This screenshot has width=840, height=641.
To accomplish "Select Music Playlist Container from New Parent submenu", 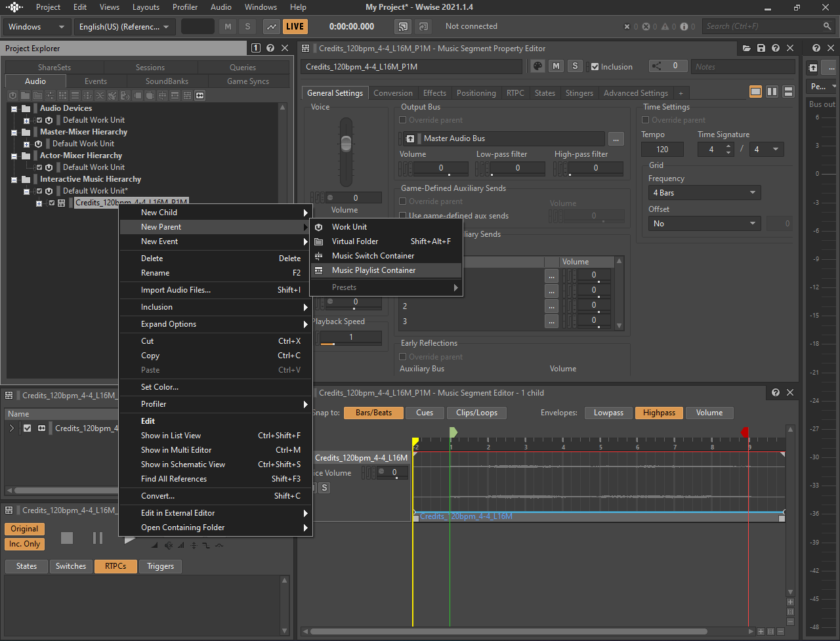I will [x=387, y=270].
